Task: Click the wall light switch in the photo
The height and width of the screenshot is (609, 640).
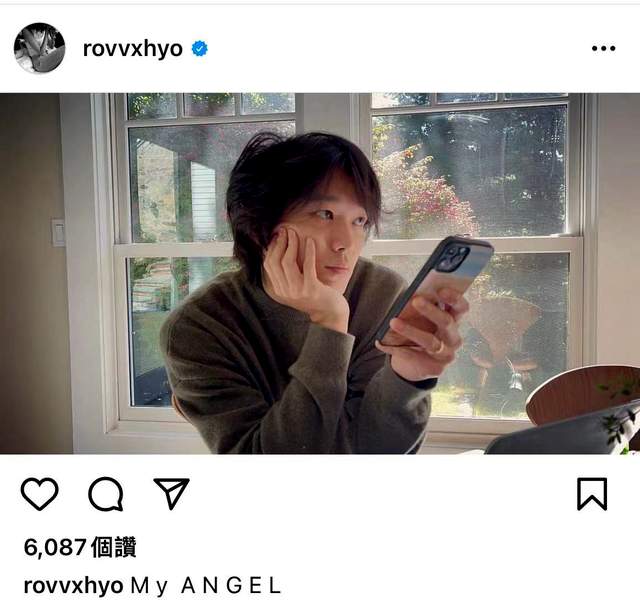Action: (58, 233)
